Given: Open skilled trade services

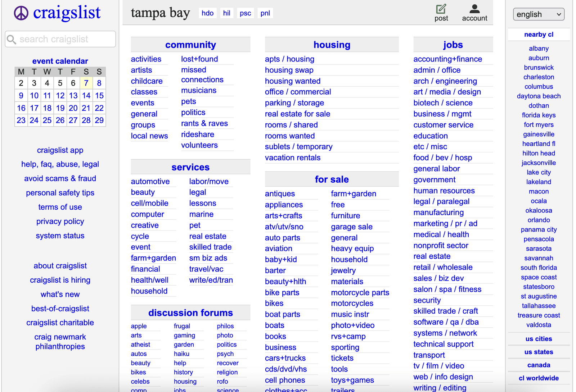Looking at the screenshot, I should point(210,247).
